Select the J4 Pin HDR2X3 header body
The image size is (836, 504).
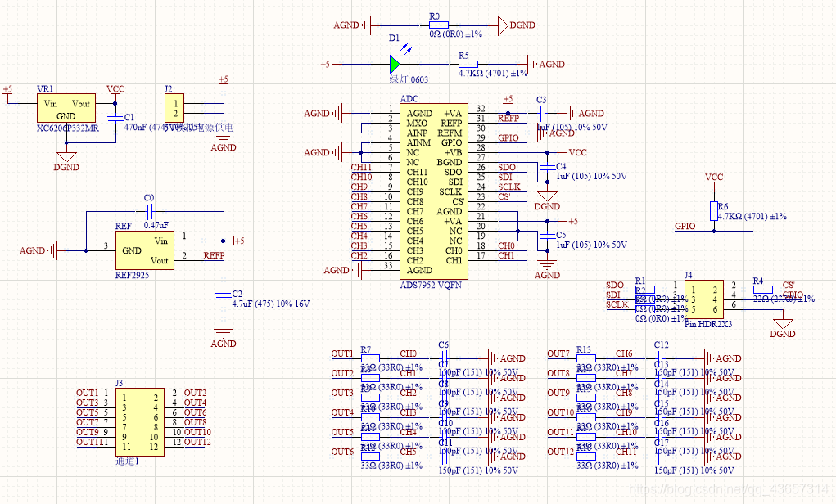[x=704, y=300]
